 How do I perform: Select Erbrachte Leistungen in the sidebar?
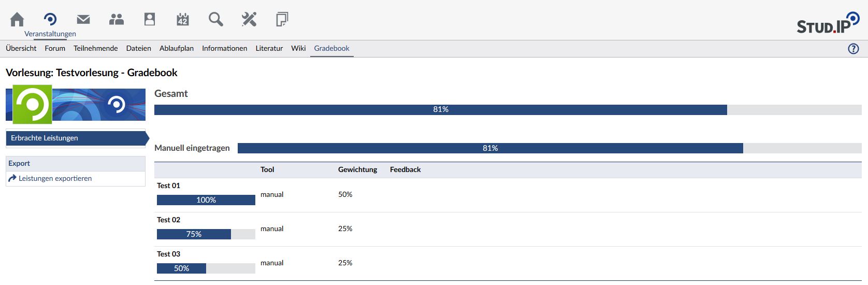[45, 138]
